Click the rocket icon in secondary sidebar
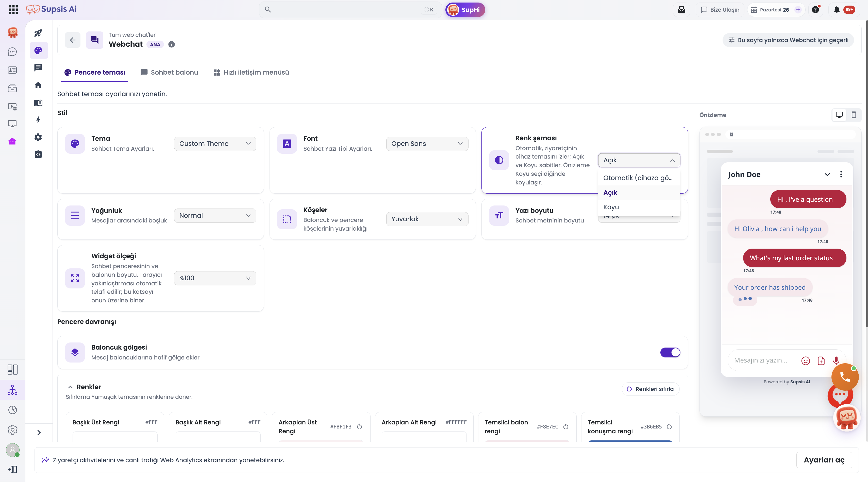 38,33
